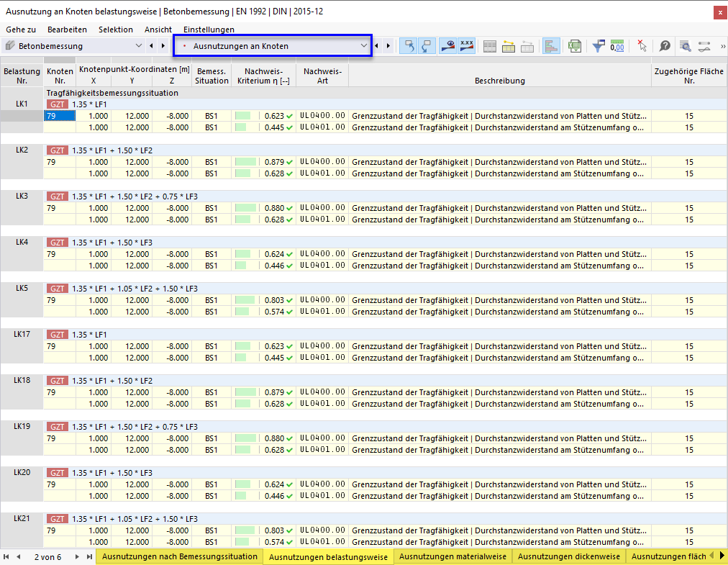Select the highlighted Knoten 79 cell in LK1
The image size is (728, 565).
tap(60, 116)
